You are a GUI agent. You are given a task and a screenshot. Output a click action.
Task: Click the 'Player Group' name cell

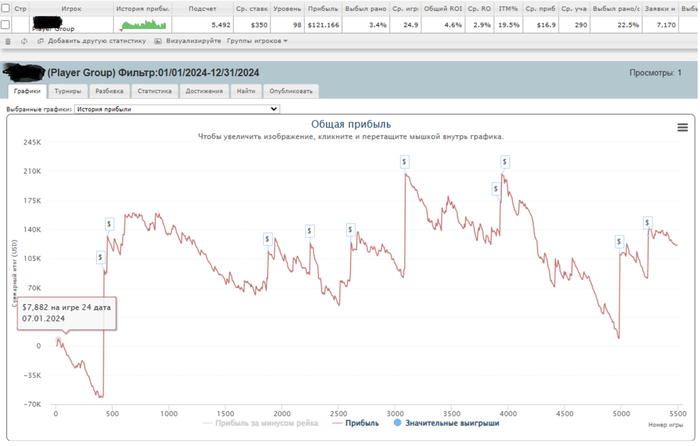71,25
